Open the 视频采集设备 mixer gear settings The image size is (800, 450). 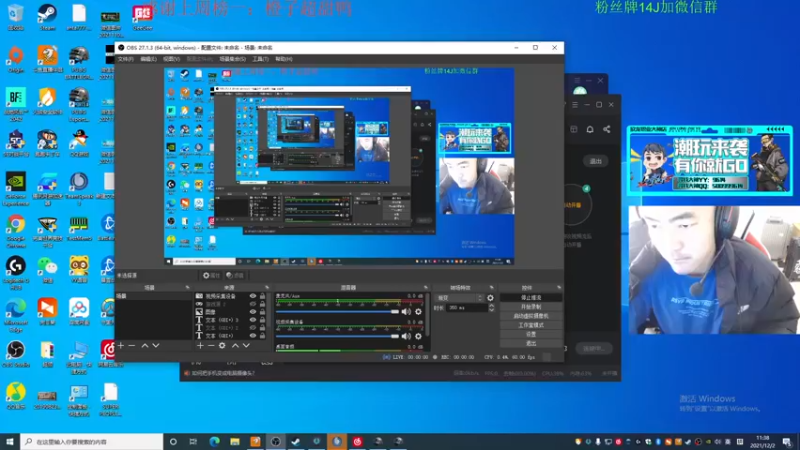point(418,336)
